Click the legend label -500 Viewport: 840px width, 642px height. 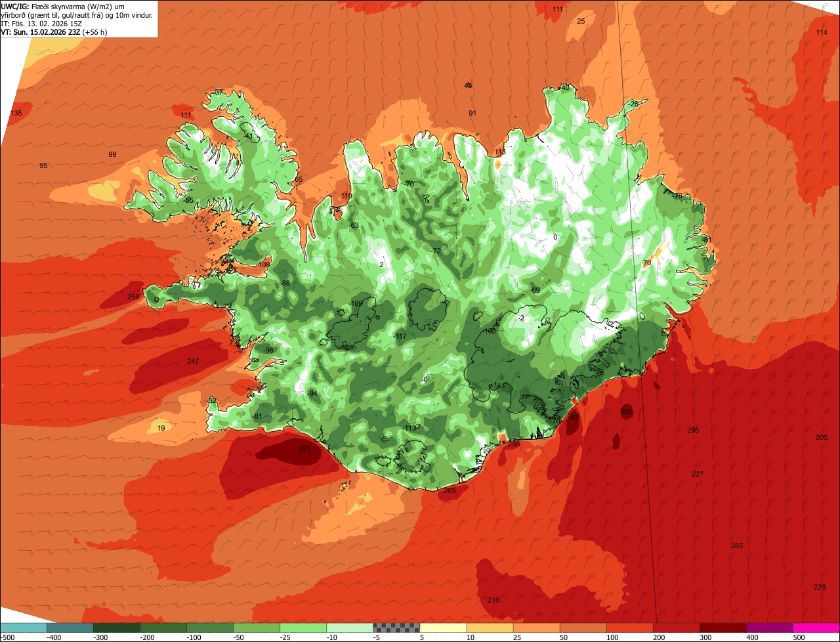[x=7, y=637]
